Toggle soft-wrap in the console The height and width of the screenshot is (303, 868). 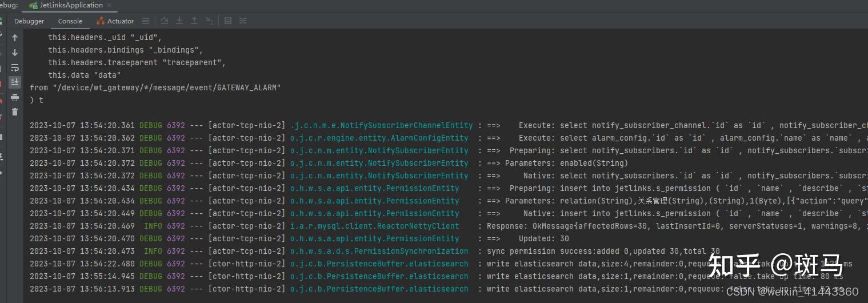click(15, 67)
